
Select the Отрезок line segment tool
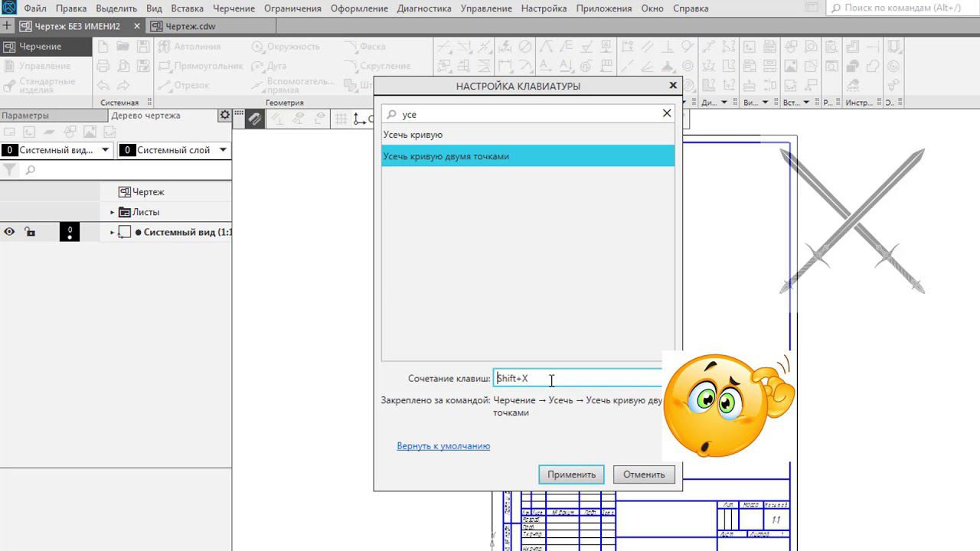[183, 85]
